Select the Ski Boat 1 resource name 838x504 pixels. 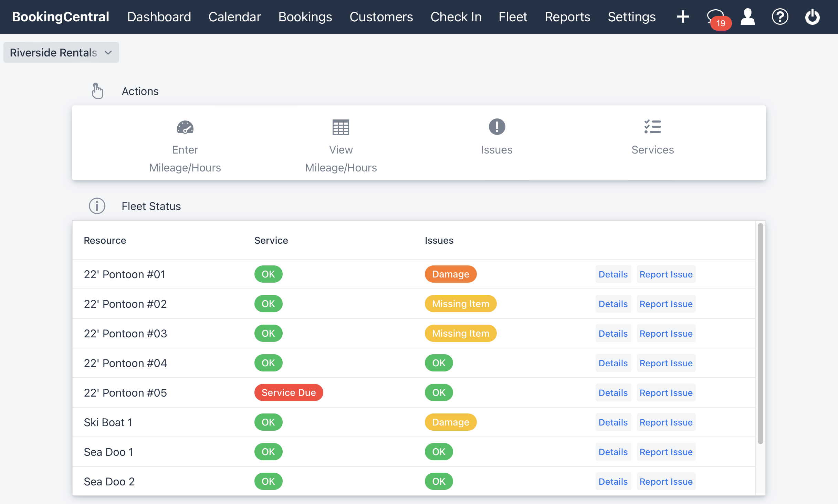108,422
